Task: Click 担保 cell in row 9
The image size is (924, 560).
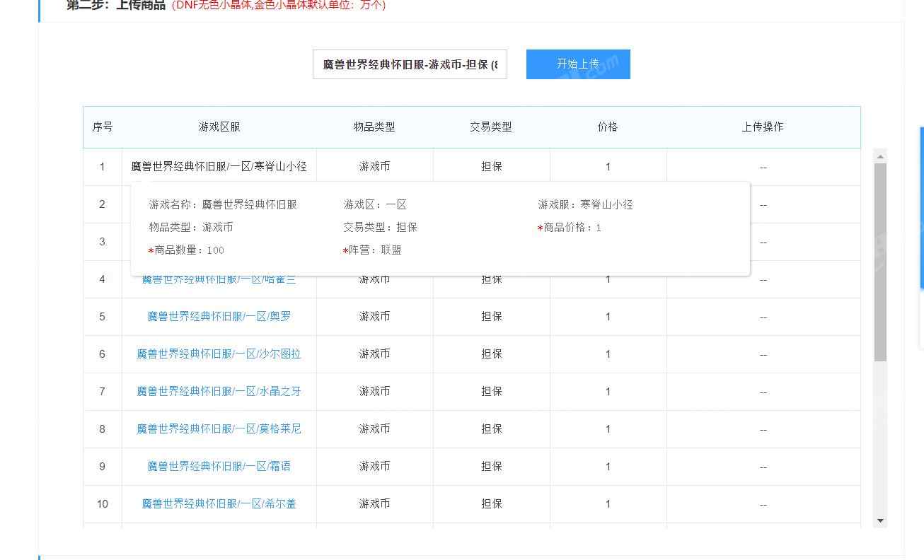Action: (491, 467)
